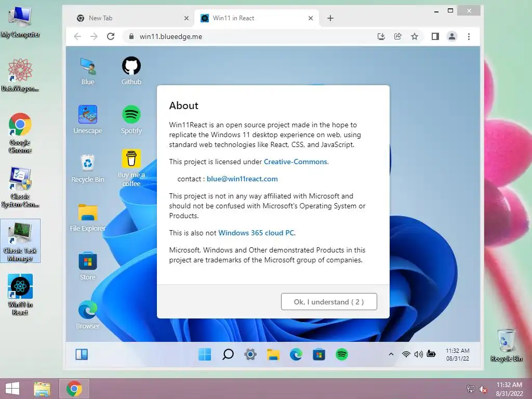Open Settings gear on the web taskbar
The width and height of the screenshot is (532, 399).
tap(250, 354)
